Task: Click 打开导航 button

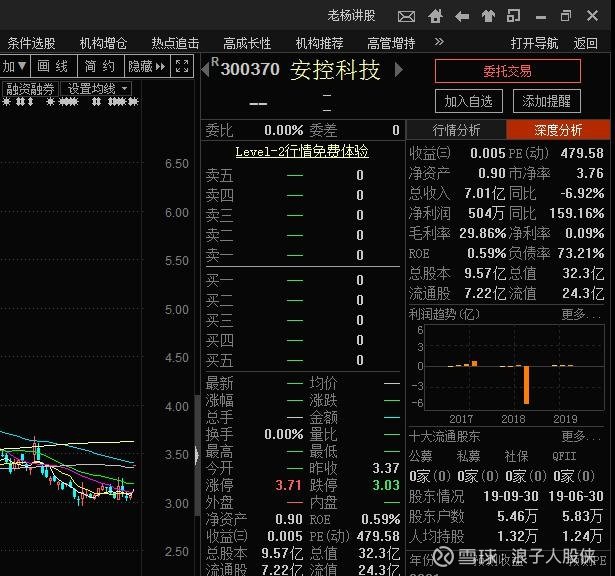Action: (x=534, y=43)
